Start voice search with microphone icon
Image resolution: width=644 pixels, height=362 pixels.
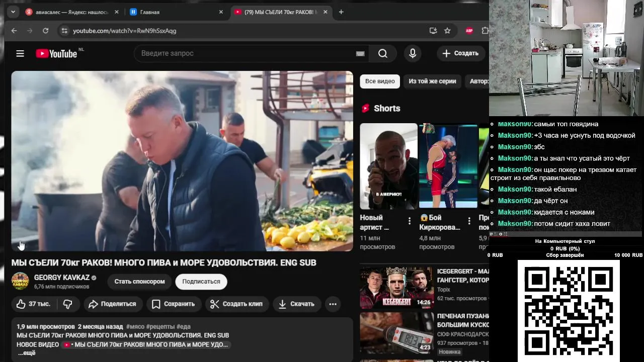point(413,53)
